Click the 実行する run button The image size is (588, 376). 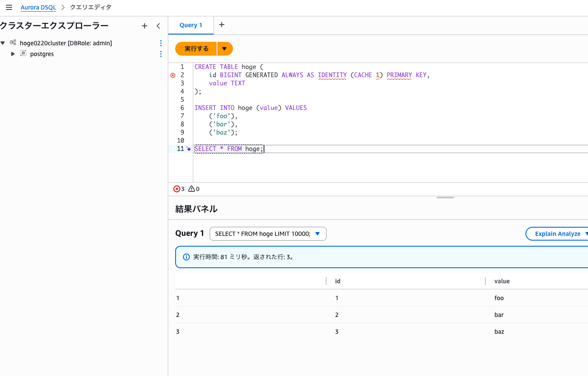pyautogui.click(x=196, y=49)
